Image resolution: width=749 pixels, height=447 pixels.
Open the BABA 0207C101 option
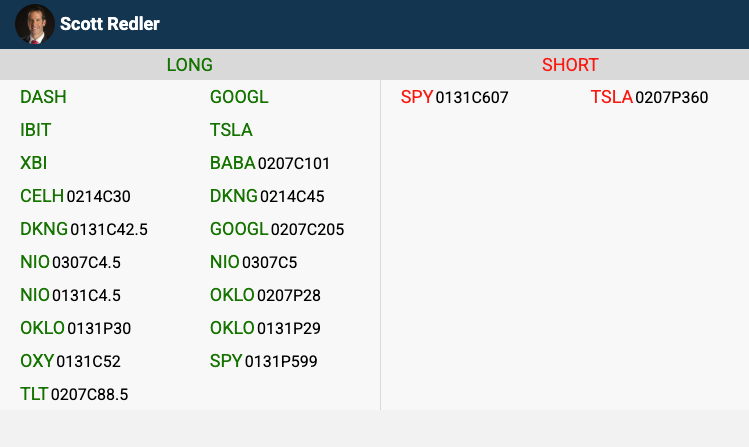click(270, 163)
